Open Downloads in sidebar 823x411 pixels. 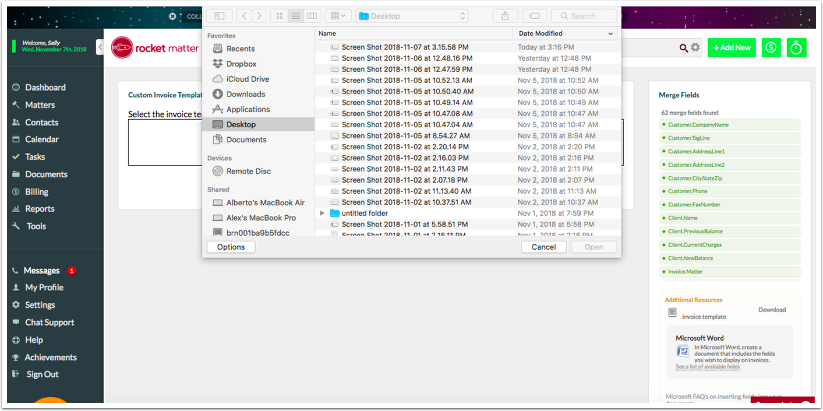coord(246,94)
